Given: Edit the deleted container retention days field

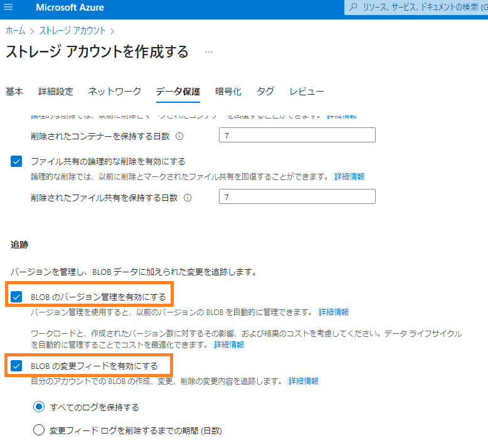Looking at the screenshot, I should coord(297,135).
